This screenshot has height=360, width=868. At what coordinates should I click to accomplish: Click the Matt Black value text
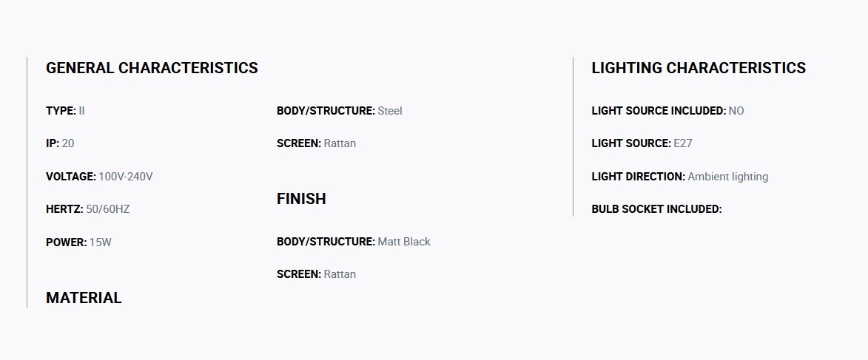(x=403, y=242)
